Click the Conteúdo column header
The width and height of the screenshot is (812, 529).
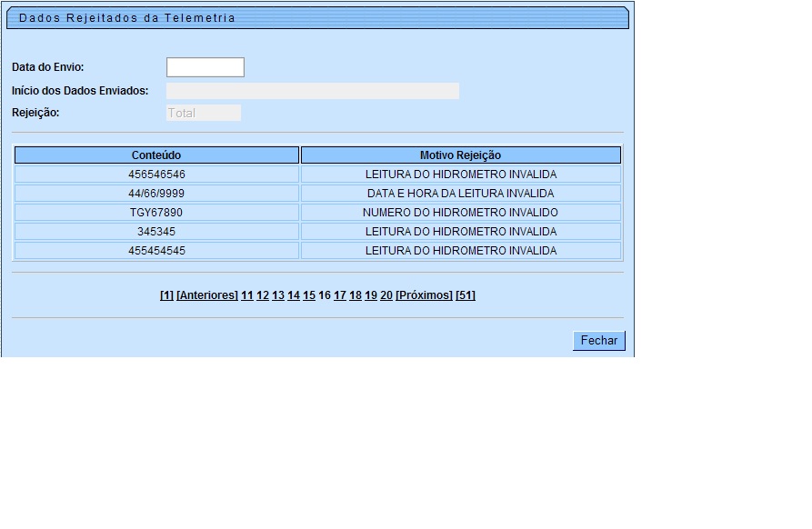coord(156,155)
